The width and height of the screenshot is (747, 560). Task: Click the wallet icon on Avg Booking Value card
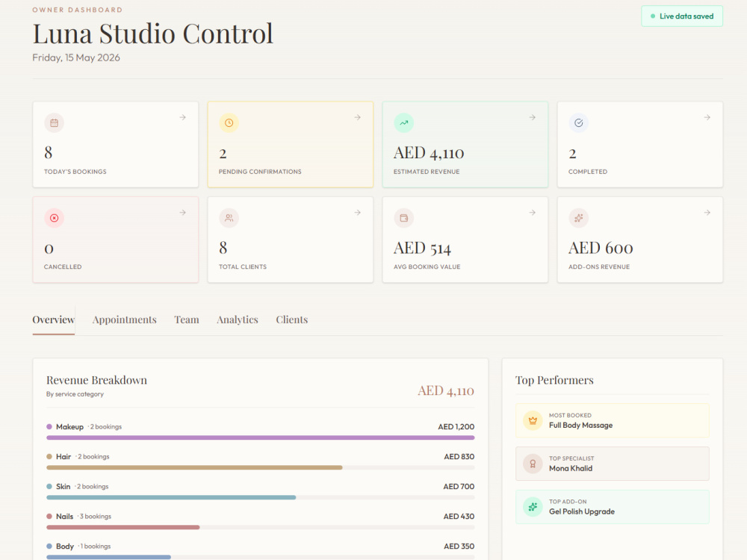(404, 218)
